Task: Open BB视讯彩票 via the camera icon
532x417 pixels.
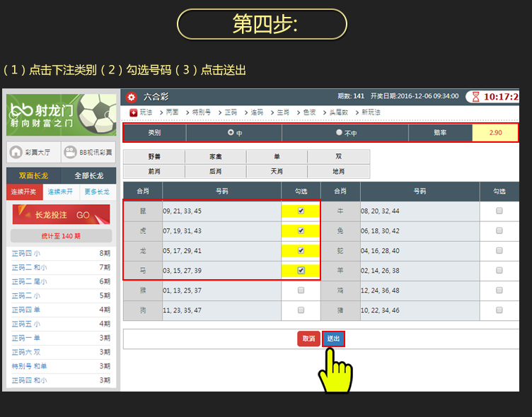Action: coord(69,152)
